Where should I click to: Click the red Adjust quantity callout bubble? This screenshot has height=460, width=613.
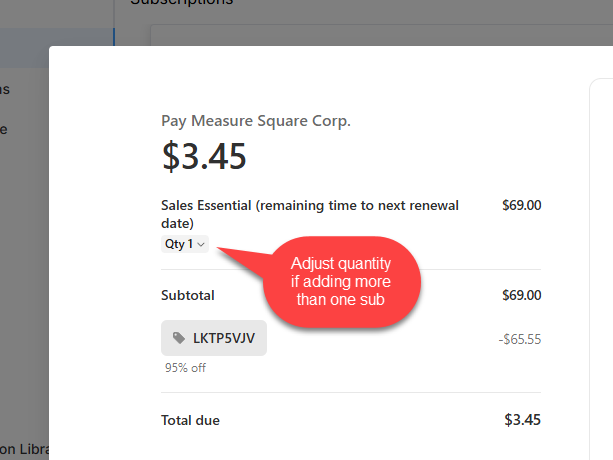(x=341, y=282)
